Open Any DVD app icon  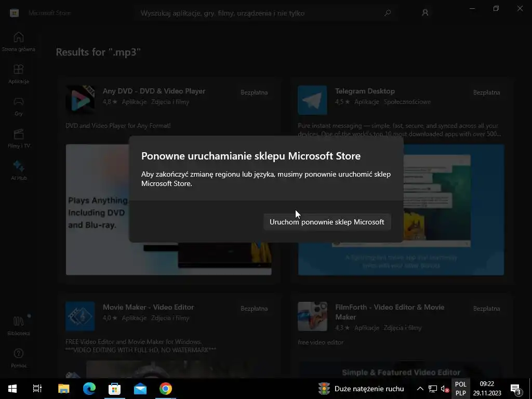(80, 100)
